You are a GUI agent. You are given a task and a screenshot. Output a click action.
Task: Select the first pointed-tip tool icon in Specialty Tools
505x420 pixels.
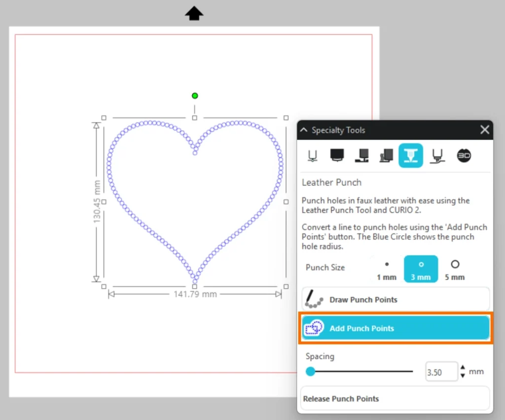[312, 156]
